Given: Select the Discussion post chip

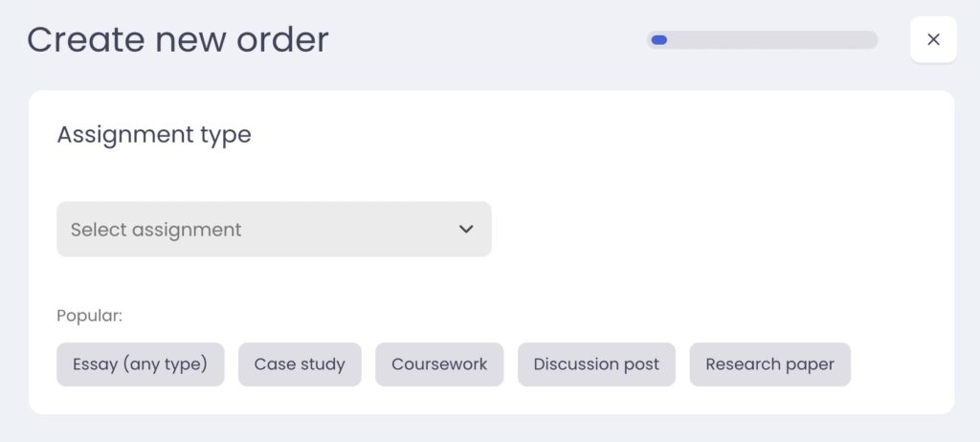Looking at the screenshot, I should (x=596, y=365).
